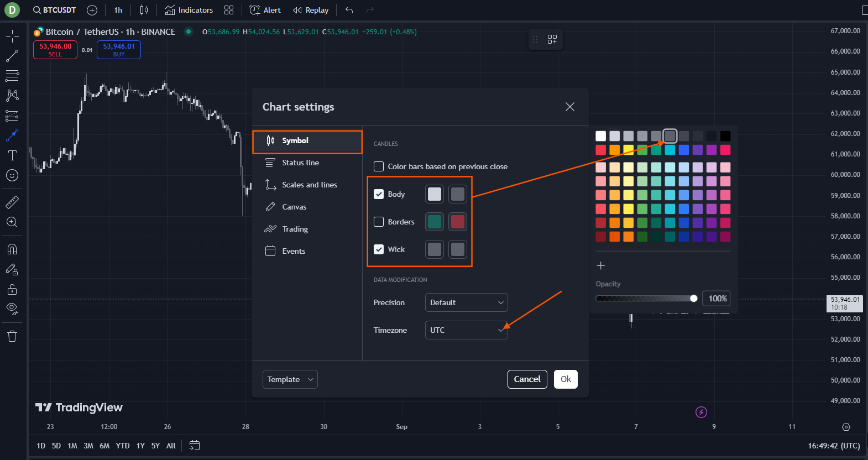Screen dimensions: 868x460
Task: Change the 1h interval
Action: (x=118, y=10)
